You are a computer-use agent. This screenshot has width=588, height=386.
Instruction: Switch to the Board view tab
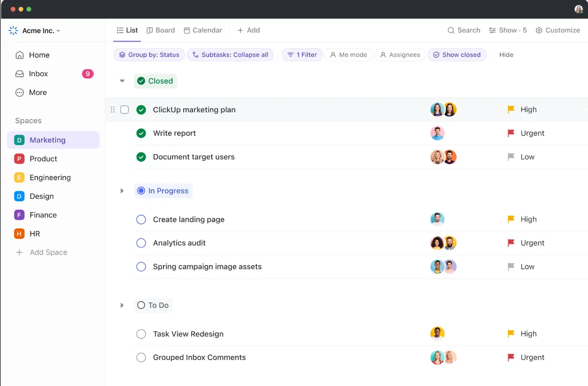coord(161,31)
